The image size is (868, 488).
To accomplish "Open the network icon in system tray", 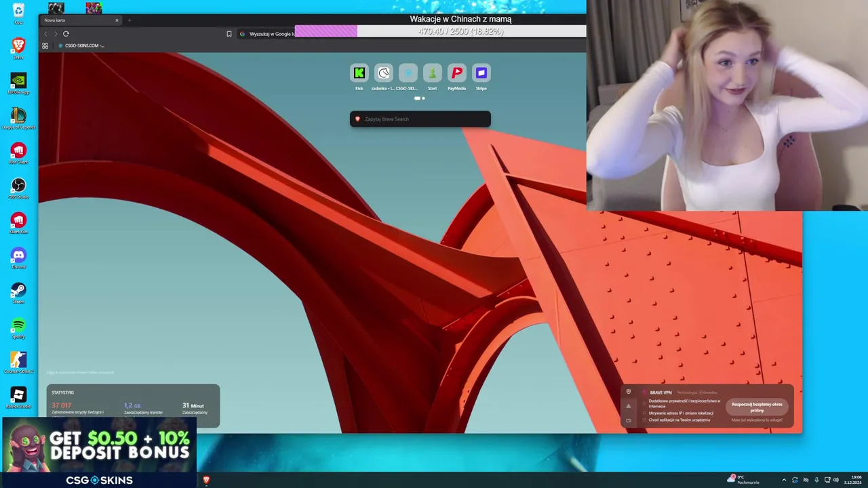I will click(827, 480).
